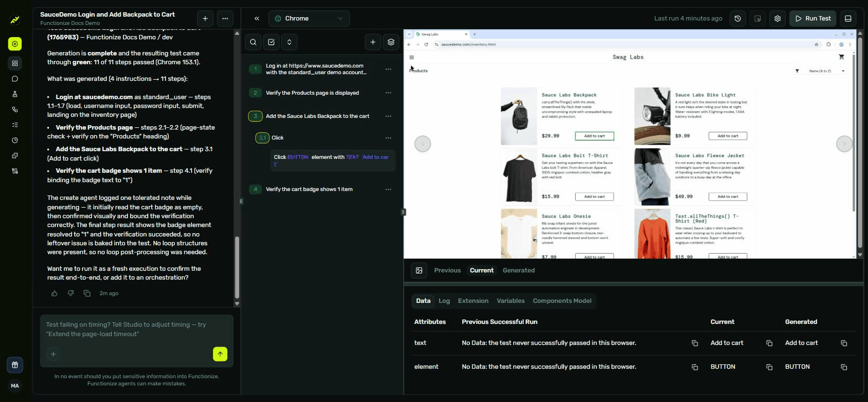Open the pie chart reports sidebar icon
Viewport: 868px width, 402px height.
tap(15, 140)
